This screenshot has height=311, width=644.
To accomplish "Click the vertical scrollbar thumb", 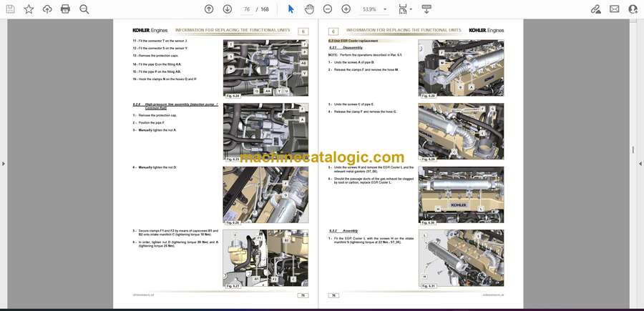I will [x=632, y=150].
